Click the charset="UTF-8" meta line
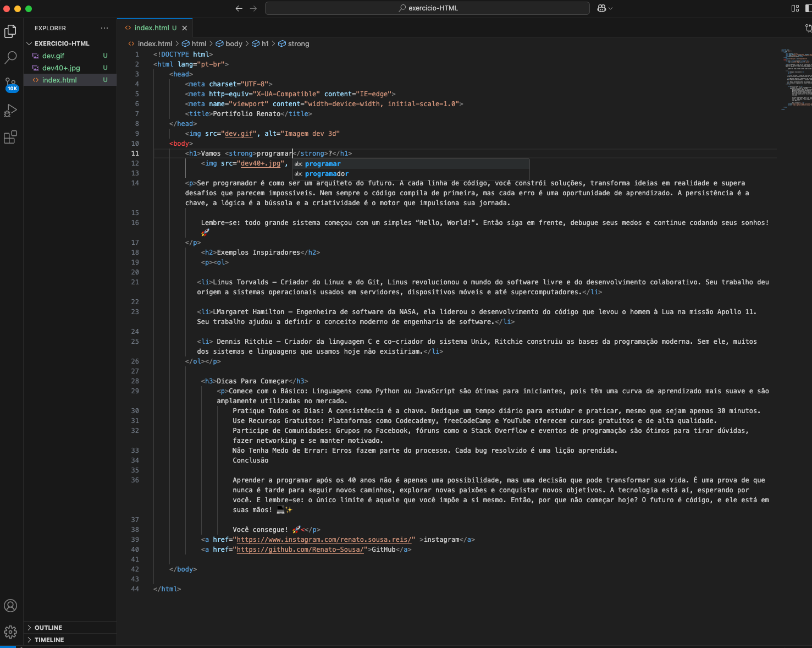This screenshot has width=812, height=648. point(229,84)
